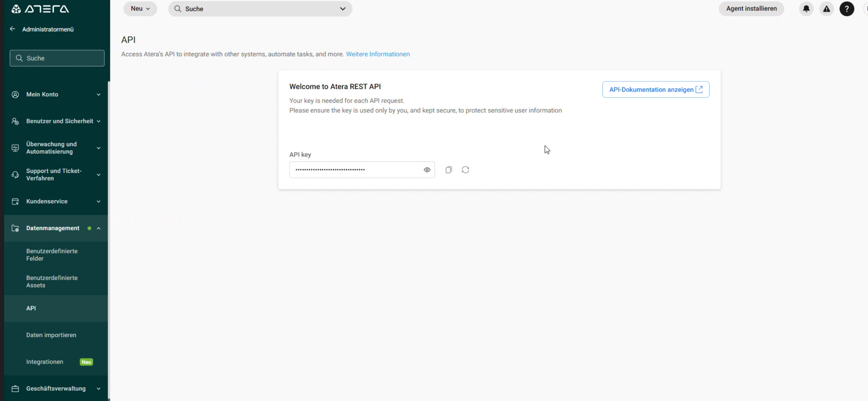
Task: Open the help question mark icon
Action: pyautogui.click(x=846, y=9)
